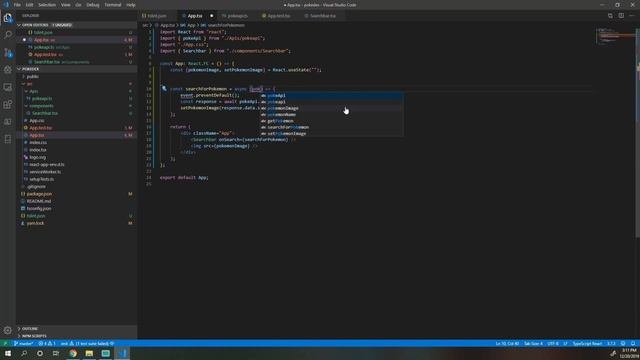Open Windows taskbar search

(24, 353)
